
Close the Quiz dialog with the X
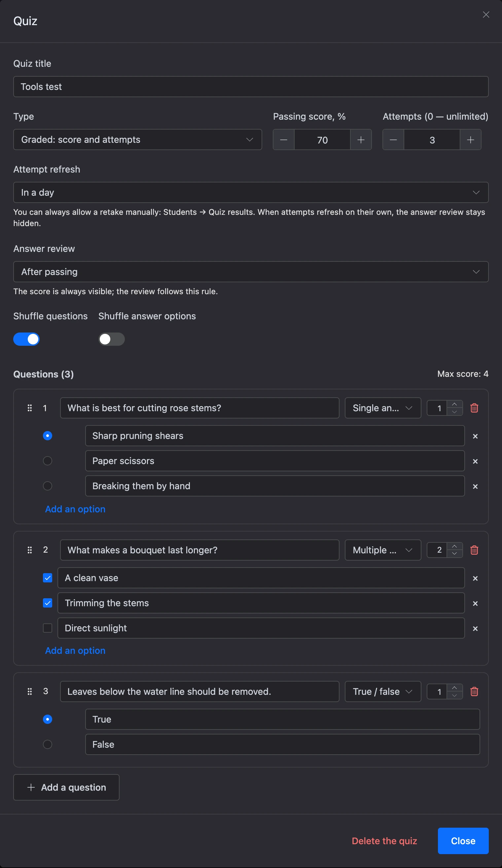[x=486, y=15]
